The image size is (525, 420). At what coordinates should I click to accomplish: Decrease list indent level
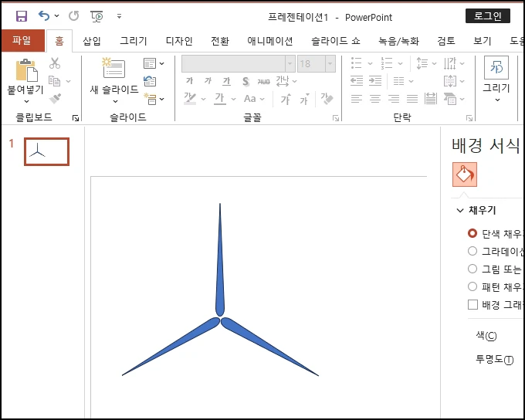357,81
